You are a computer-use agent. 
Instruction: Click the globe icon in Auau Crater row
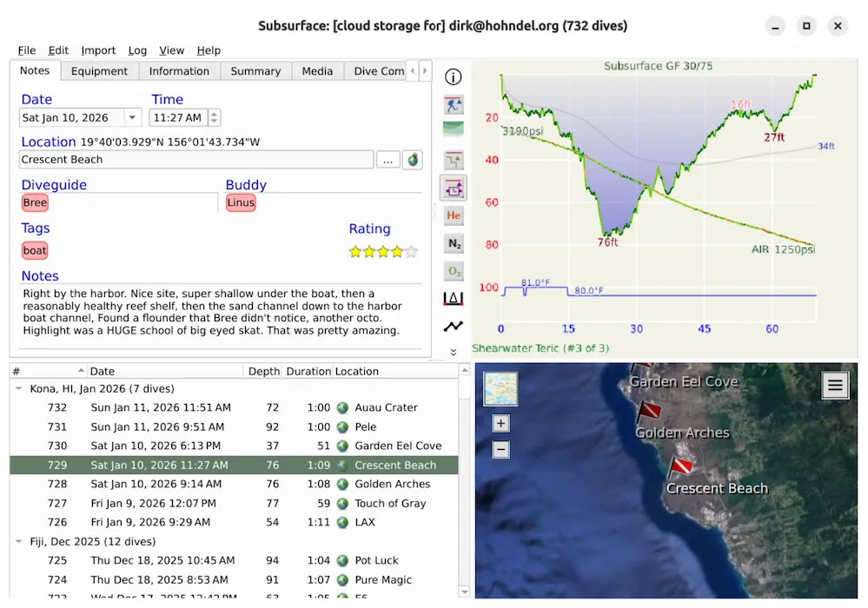342,407
